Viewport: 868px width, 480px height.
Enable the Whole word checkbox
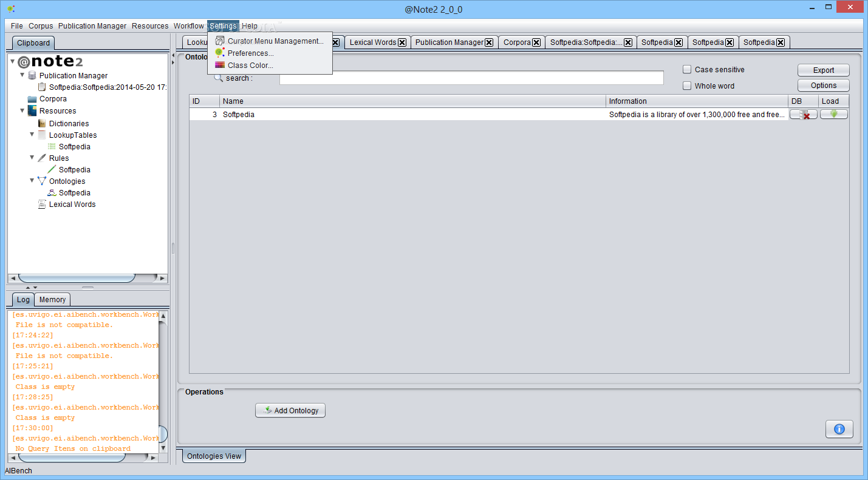pos(687,86)
